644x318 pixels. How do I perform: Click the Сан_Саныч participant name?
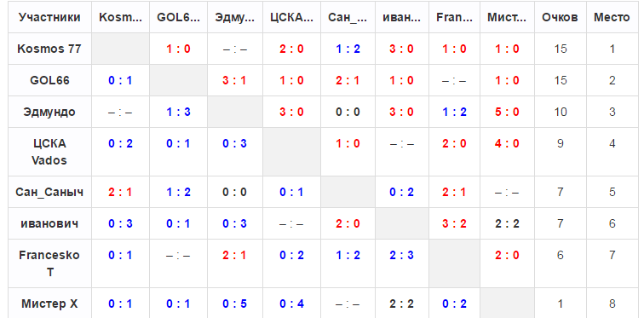point(49,193)
